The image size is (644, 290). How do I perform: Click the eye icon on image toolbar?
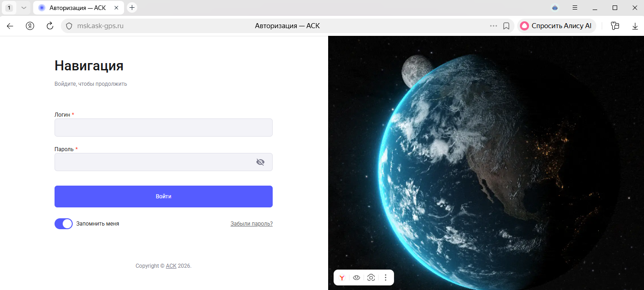tap(356, 278)
